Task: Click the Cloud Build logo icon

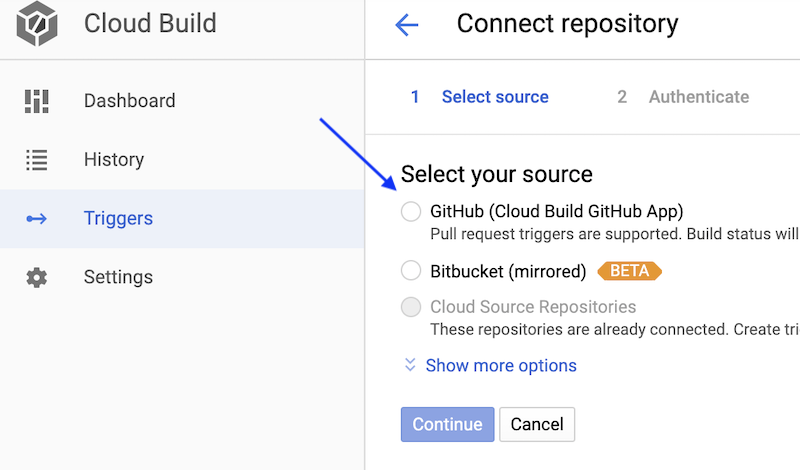Action: click(36, 23)
